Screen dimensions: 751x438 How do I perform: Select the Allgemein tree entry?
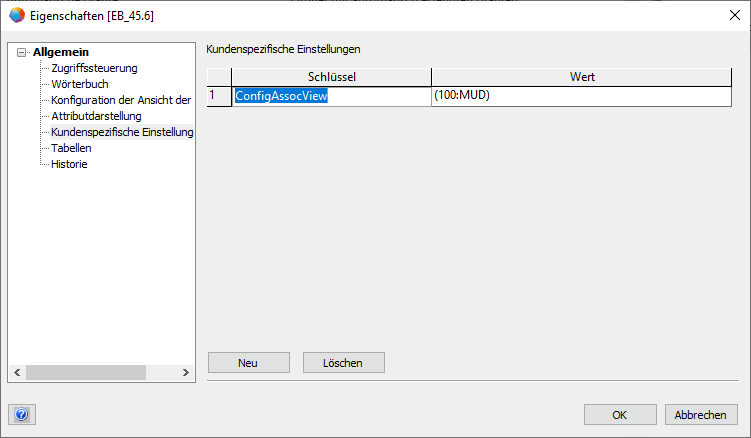pyautogui.click(x=61, y=52)
